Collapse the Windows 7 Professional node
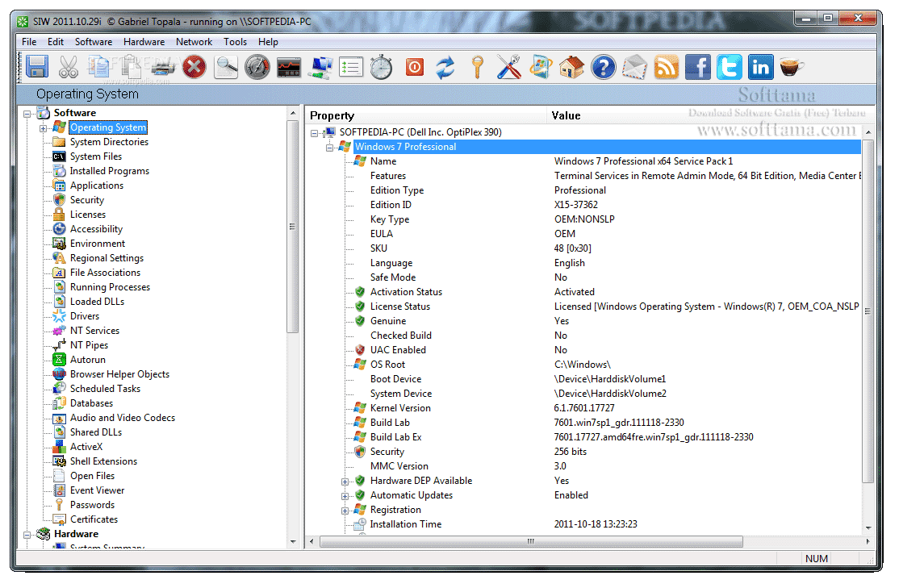899x588 pixels. coord(328,146)
